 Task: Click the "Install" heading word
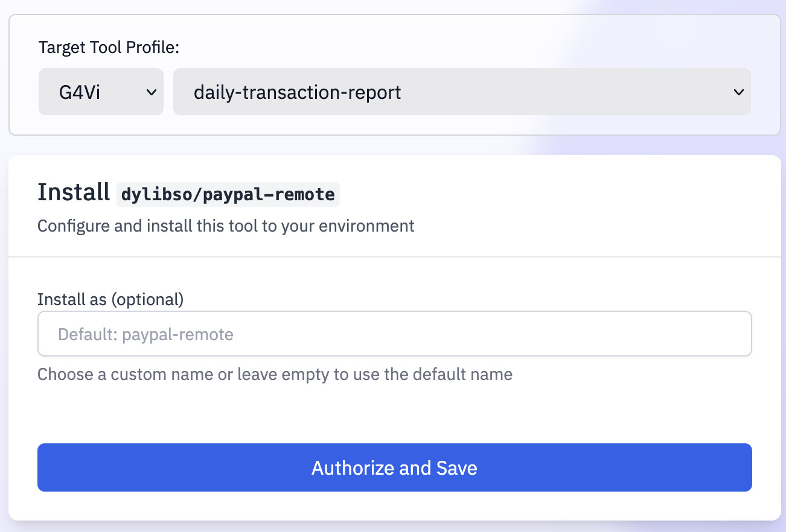(73, 192)
